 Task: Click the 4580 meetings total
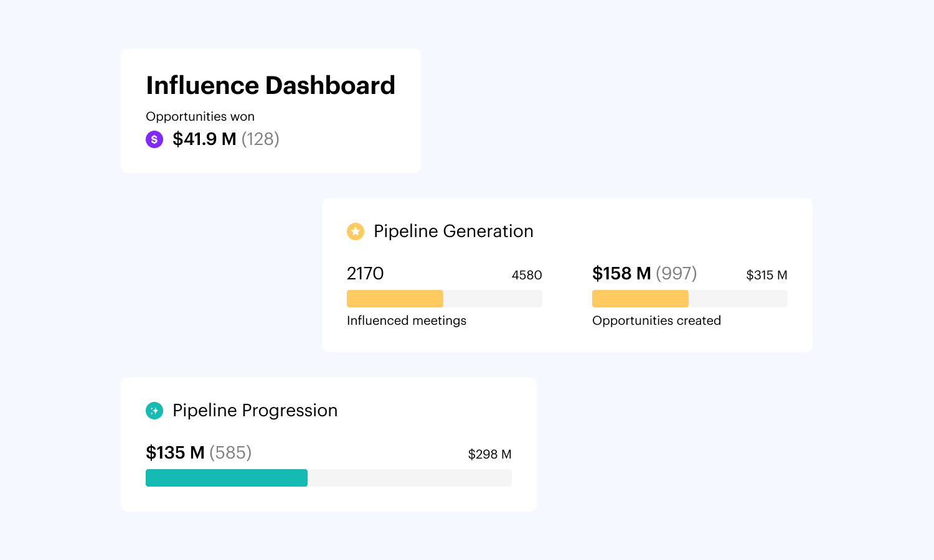pos(527,275)
